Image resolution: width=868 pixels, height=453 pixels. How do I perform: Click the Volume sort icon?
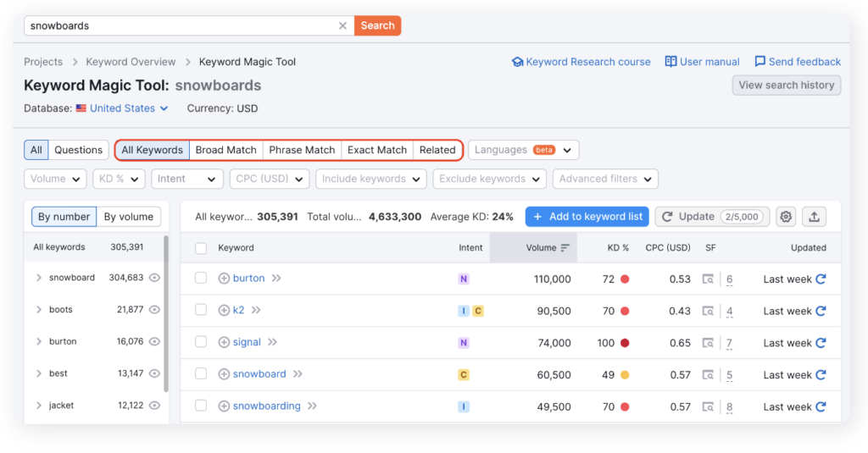click(x=565, y=248)
